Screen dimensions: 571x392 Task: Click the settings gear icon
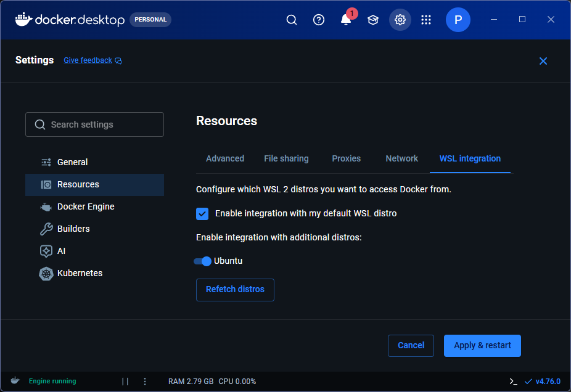[400, 20]
